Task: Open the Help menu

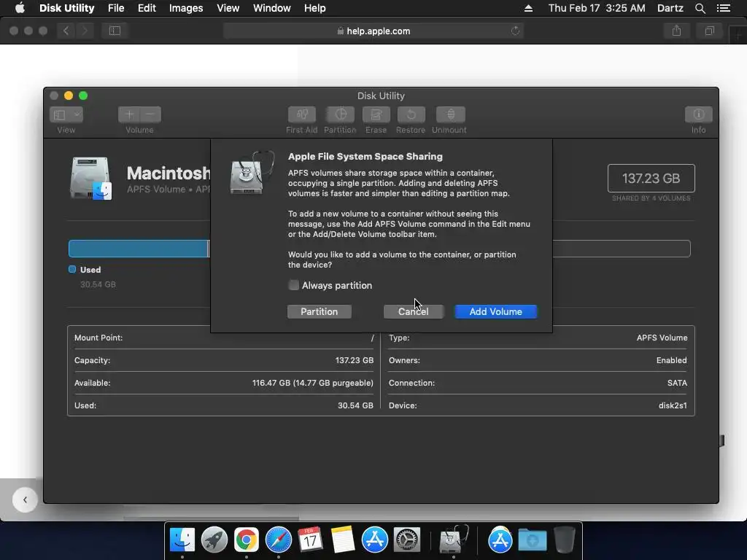Action: click(x=315, y=8)
